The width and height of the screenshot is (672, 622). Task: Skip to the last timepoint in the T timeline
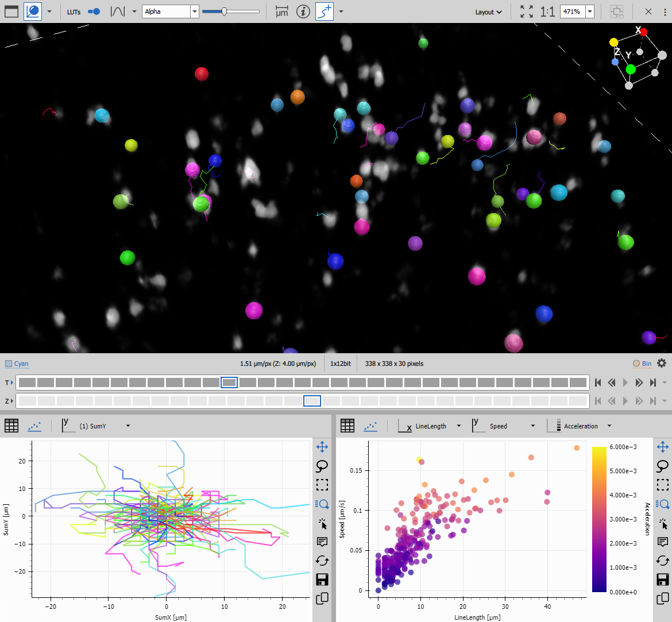pos(653,382)
